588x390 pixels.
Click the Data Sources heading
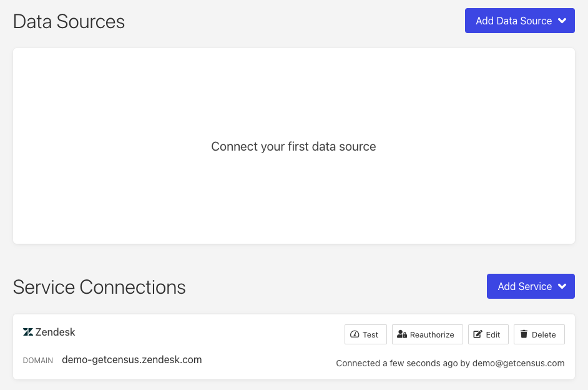[69, 21]
